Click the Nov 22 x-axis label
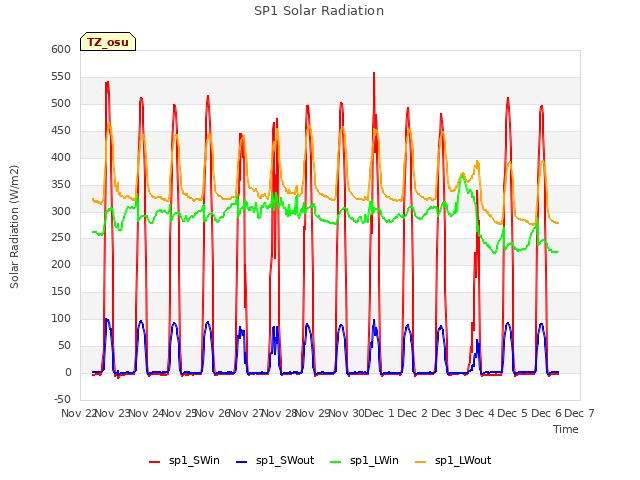 (x=79, y=413)
